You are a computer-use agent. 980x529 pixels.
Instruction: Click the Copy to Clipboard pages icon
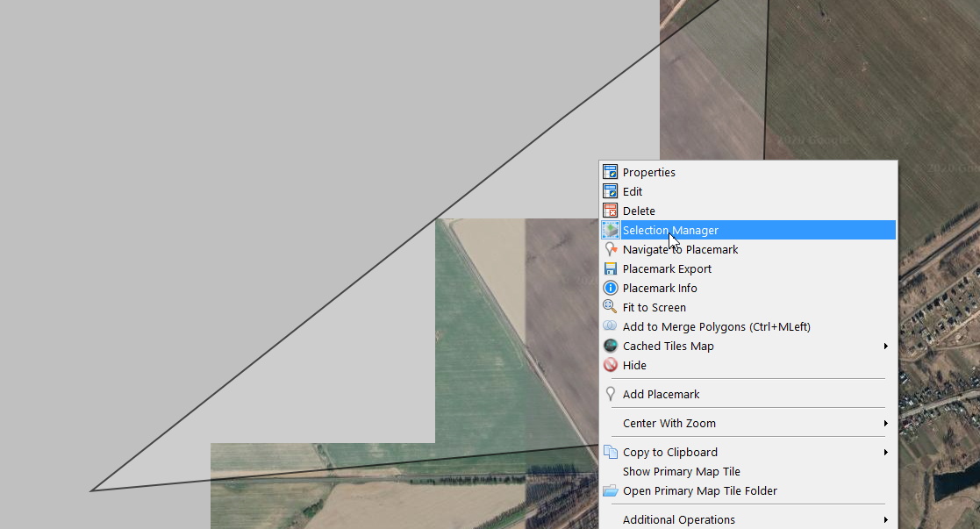click(x=611, y=453)
